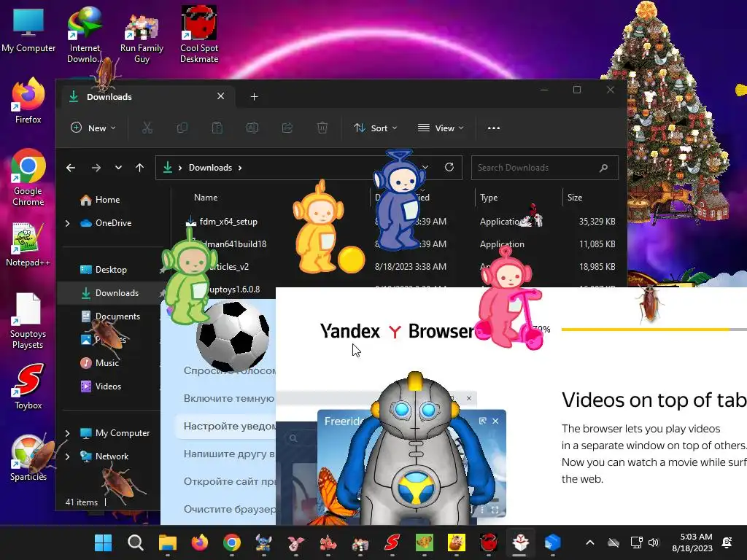Click Yandex installer progress bar
Image resolution: width=747 pixels, height=560 pixels.
[x=654, y=329]
